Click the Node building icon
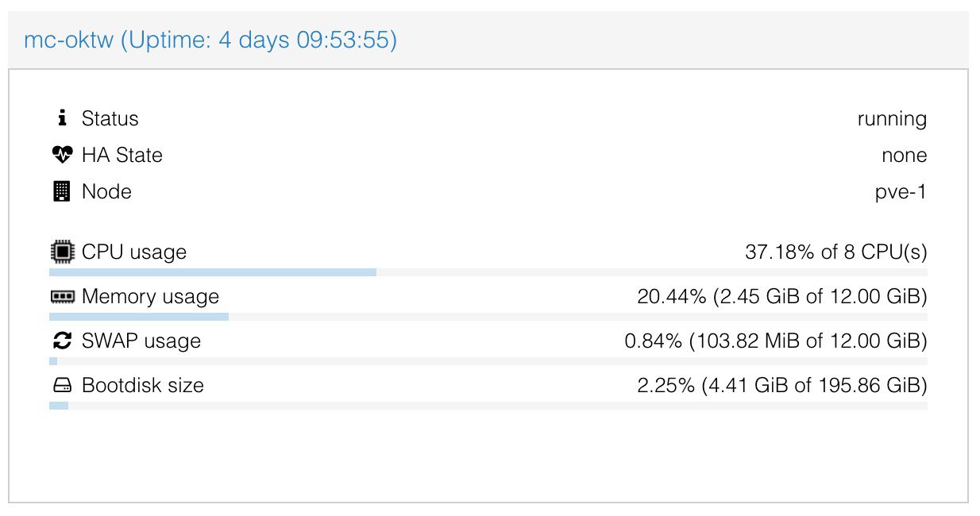The width and height of the screenshot is (980, 516). [62, 192]
